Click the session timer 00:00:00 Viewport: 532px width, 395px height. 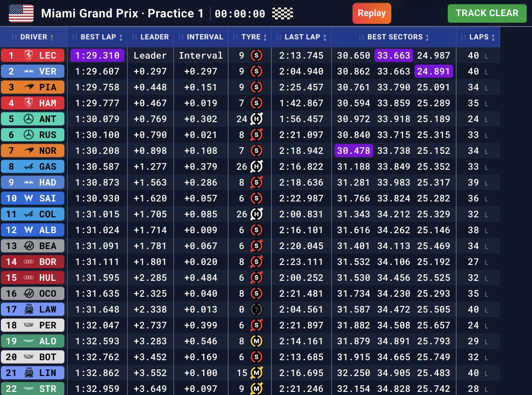[240, 14]
